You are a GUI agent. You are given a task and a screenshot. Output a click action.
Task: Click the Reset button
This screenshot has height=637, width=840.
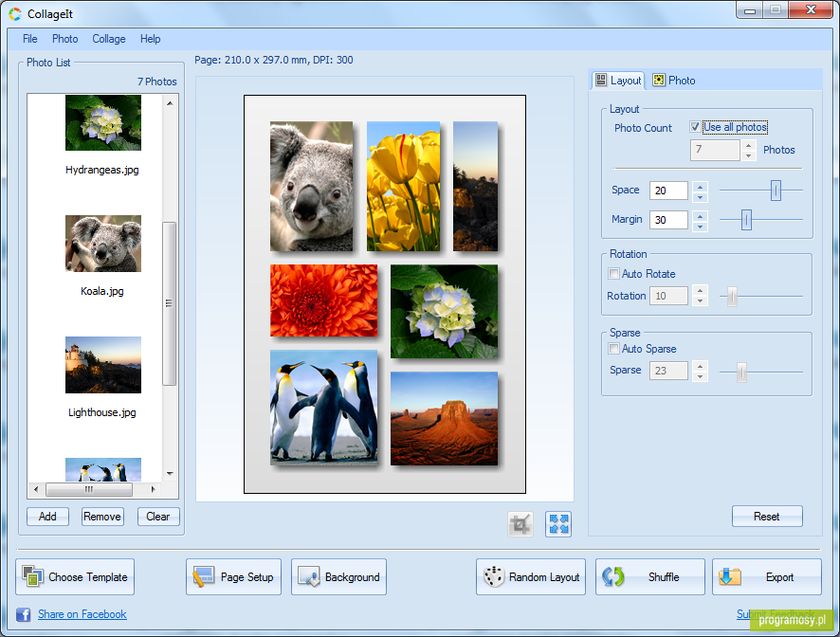tap(767, 517)
